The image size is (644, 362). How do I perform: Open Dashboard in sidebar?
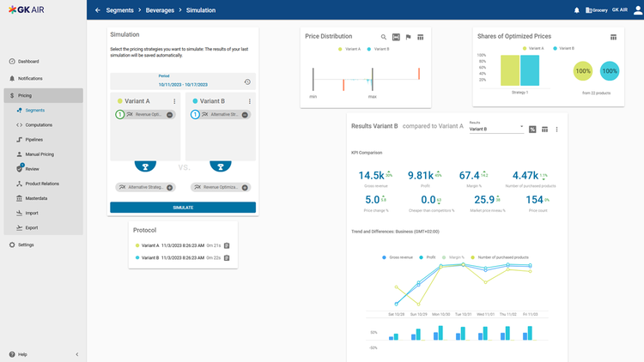[x=44, y=62]
